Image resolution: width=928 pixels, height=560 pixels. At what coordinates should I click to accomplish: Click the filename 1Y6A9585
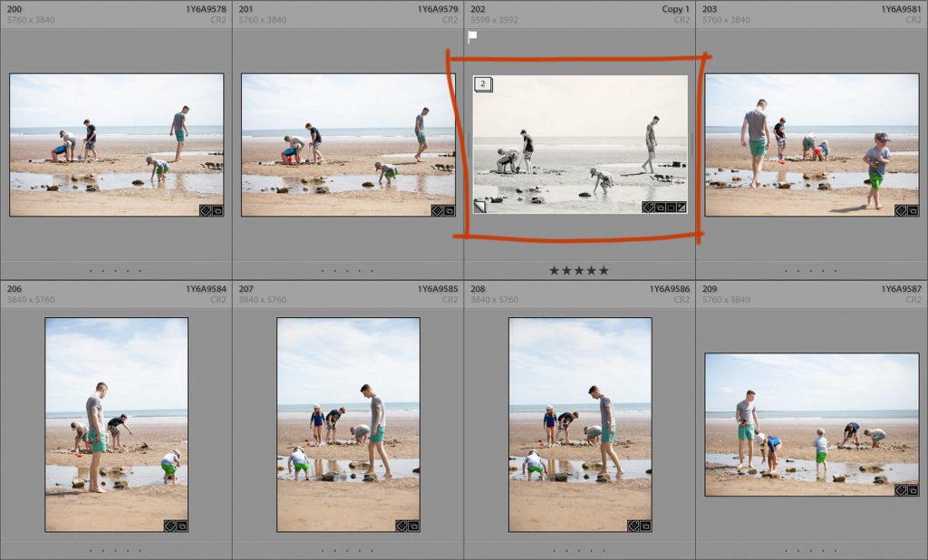point(438,289)
